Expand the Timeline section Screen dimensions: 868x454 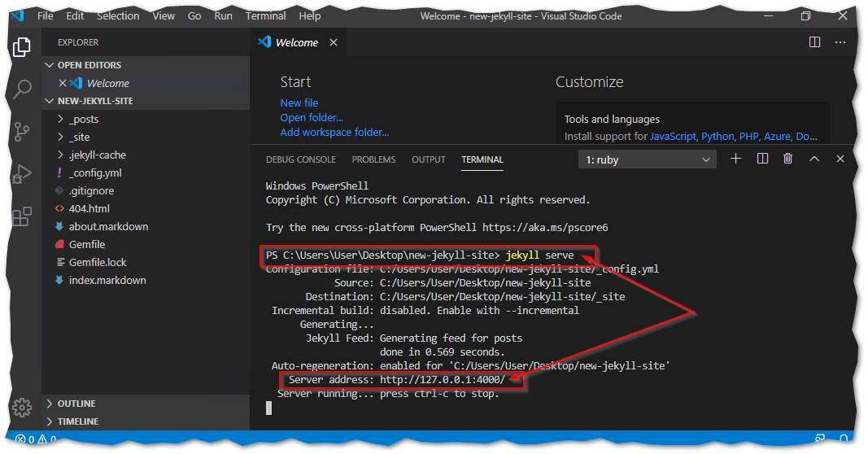pos(146,421)
